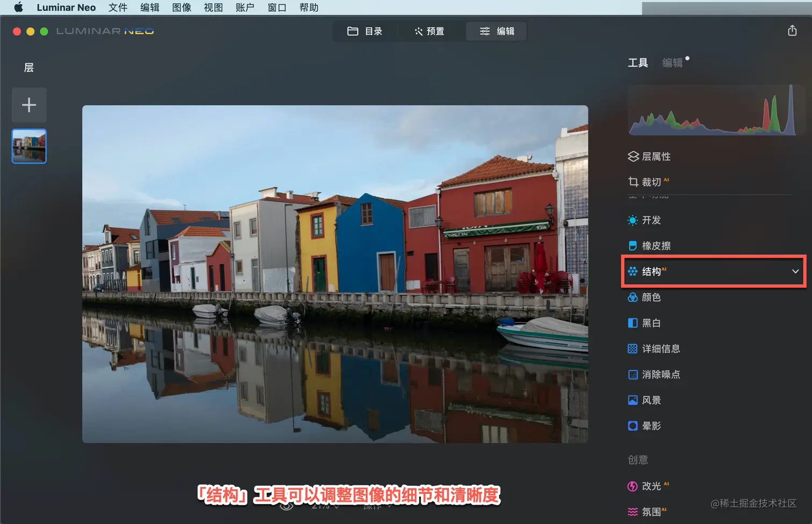This screenshot has height=524, width=812.
Task: Open the 文件 menu
Action: [x=118, y=8]
